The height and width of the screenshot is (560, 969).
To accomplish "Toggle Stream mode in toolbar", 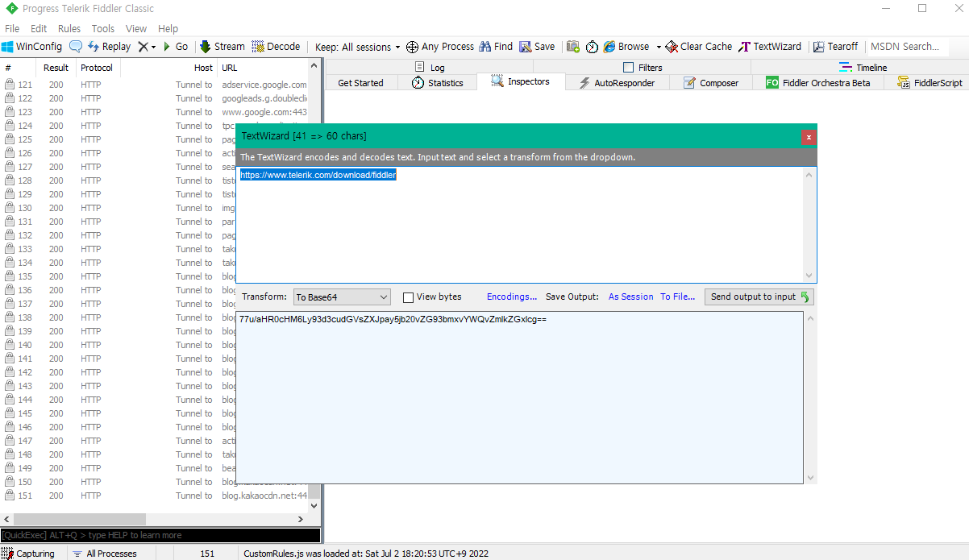I will tap(222, 47).
